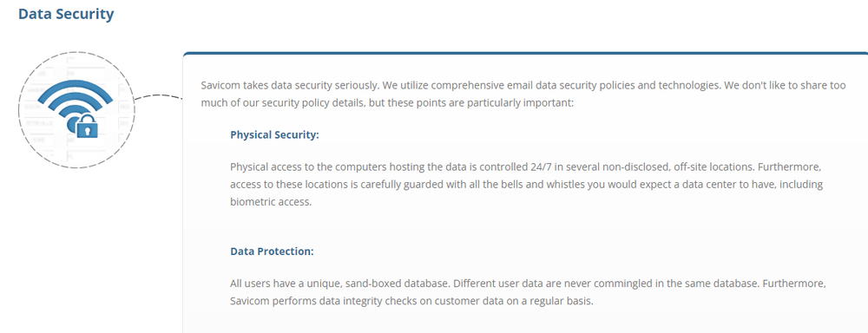
Task: Click the padlock icon under the Wi-Fi arcs
Action: click(87, 127)
